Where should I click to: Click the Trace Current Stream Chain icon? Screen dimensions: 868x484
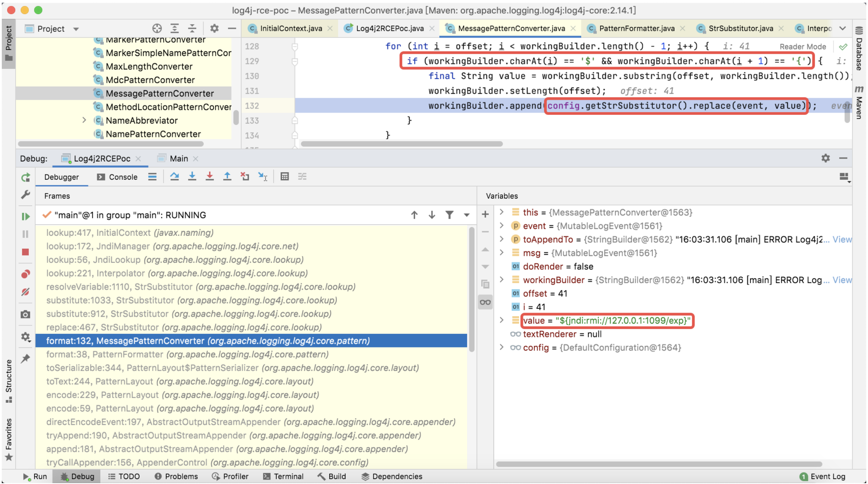pyautogui.click(x=302, y=177)
